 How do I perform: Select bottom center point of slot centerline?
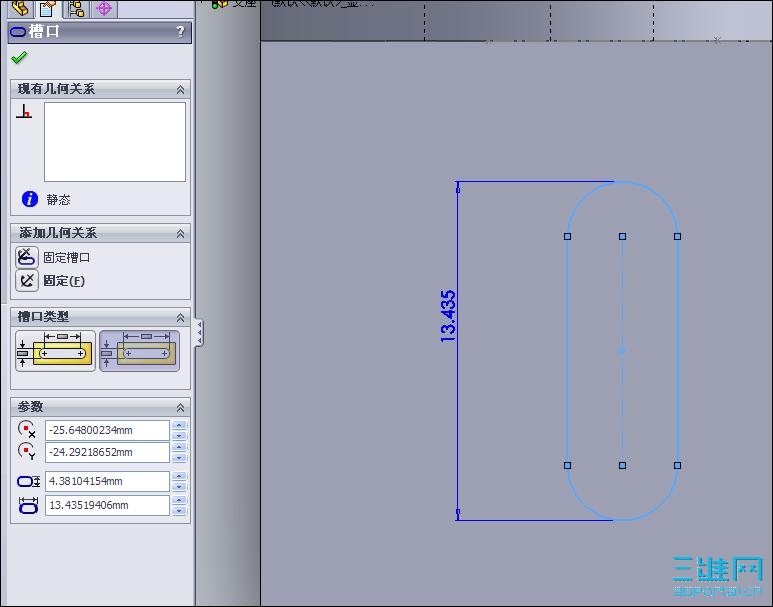coord(623,465)
